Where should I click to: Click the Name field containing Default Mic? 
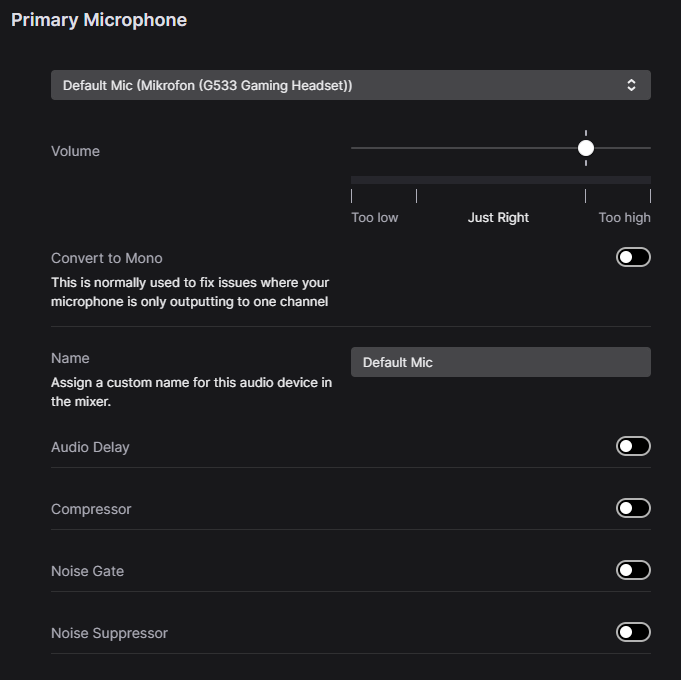point(500,362)
